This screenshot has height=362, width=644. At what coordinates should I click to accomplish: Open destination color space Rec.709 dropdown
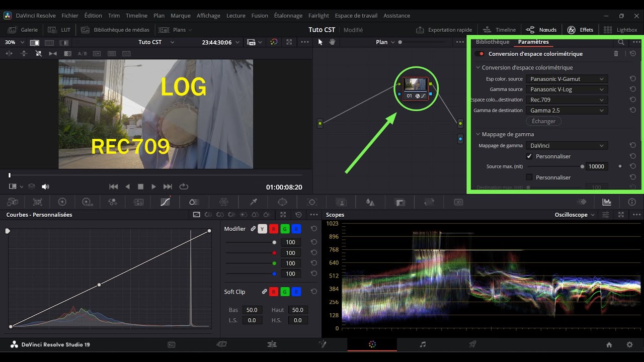pos(567,100)
